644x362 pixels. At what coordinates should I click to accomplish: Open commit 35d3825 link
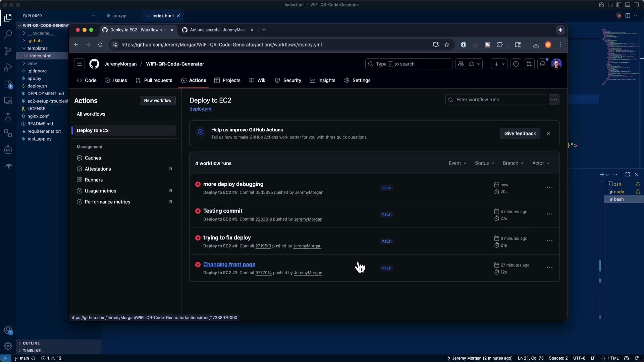tap(264, 192)
